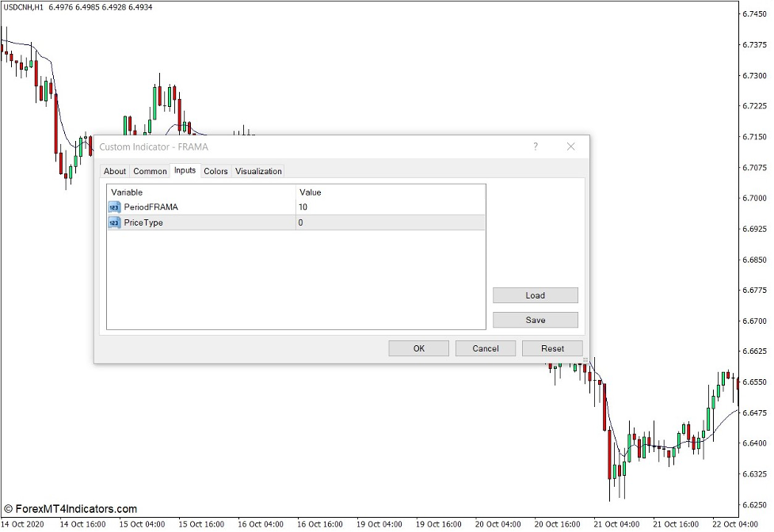774x532 pixels.
Task: Click the question mark help button
Action: point(535,146)
